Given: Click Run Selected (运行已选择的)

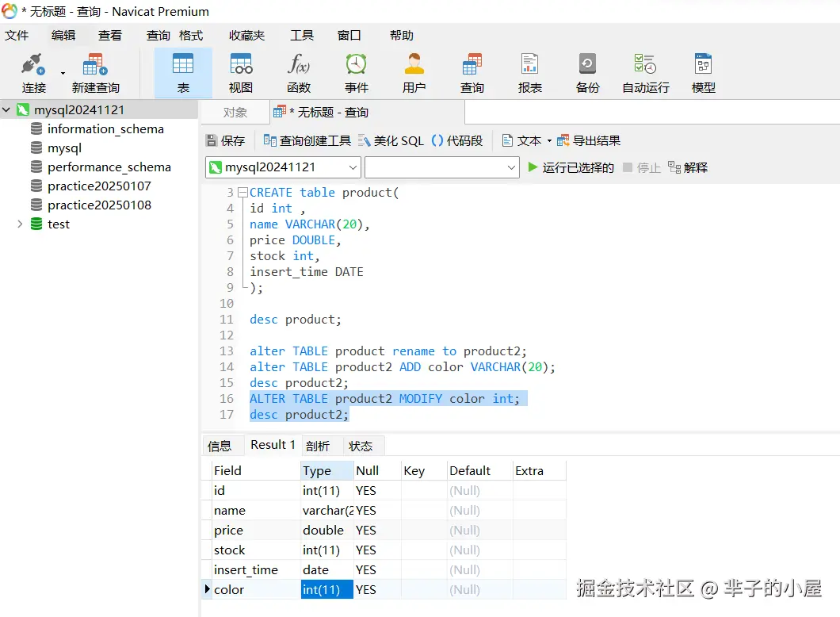Looking at the screenshot, I should click(x=571, y=167).
